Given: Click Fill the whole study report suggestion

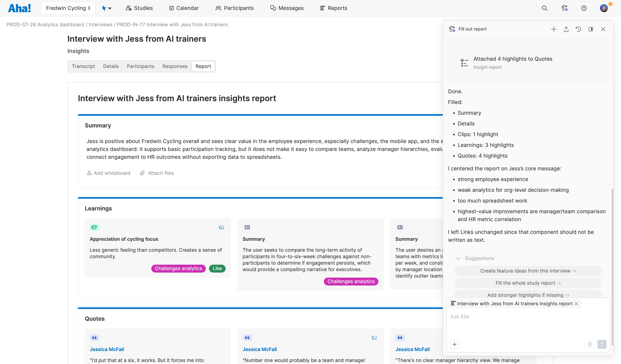Looking at the screenshot, I should pos(528,283).
